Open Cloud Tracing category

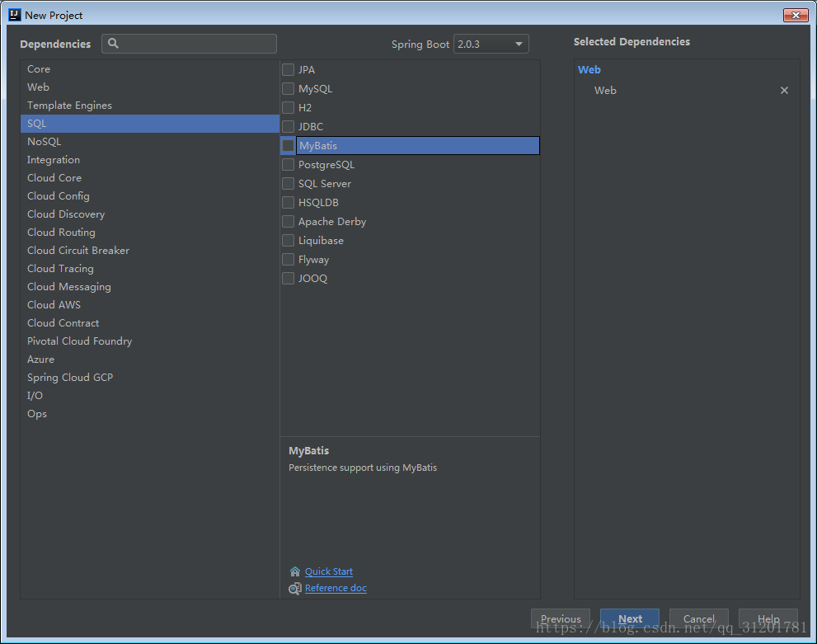149,269
